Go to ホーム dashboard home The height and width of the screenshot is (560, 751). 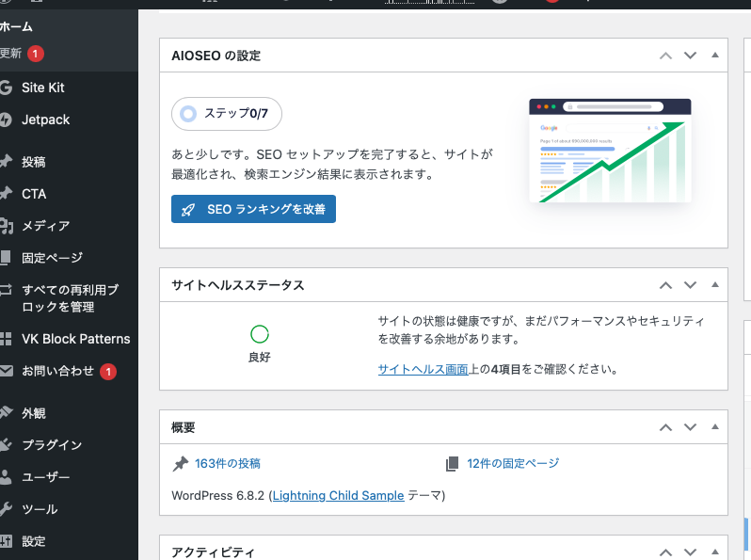pyautogui.click(x=16, y=27)
